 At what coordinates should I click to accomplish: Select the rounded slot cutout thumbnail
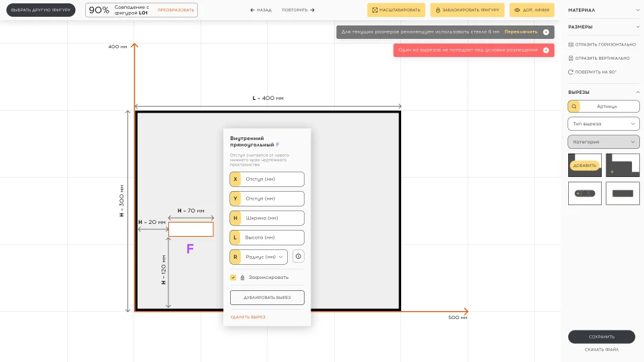point(585,193)
